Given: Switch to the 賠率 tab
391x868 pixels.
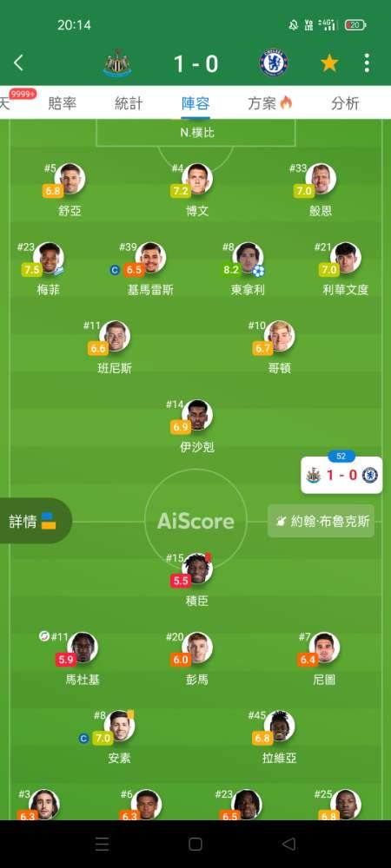Looking at the screenshot, I should click(x=62, y=103).
